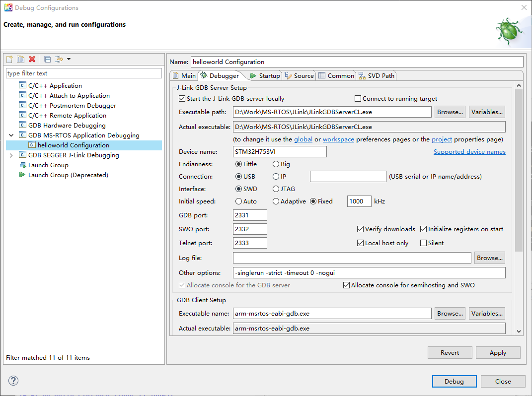
Task: Click the help question mark icon
Action: [x=13, y=381]
